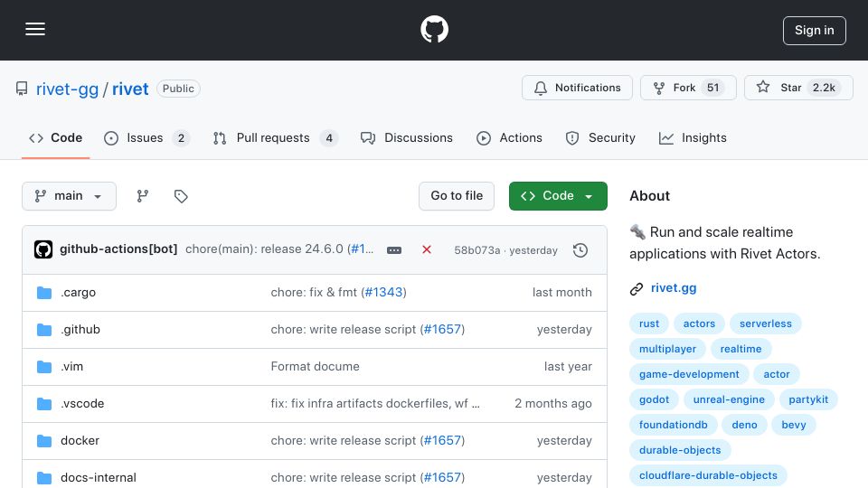Select the unreal-engine topic tag
This screenshot has width=868, height=488.
click(729, 400)
